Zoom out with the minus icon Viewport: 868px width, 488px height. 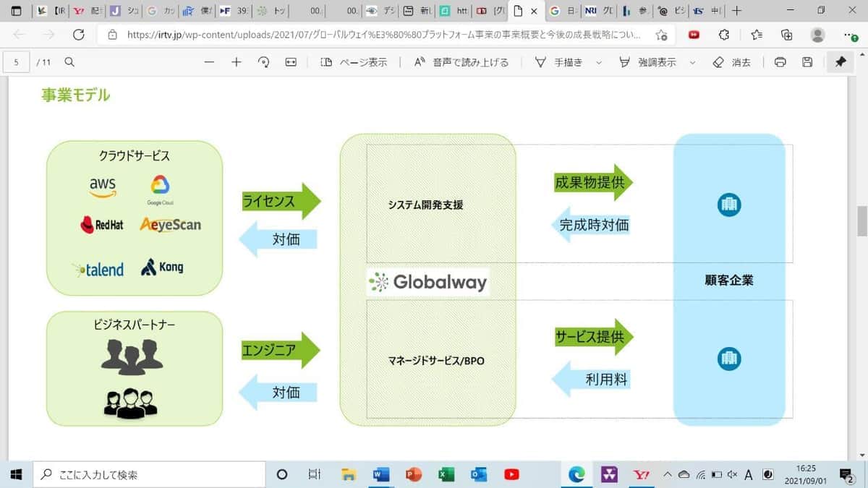click(209, 62)
